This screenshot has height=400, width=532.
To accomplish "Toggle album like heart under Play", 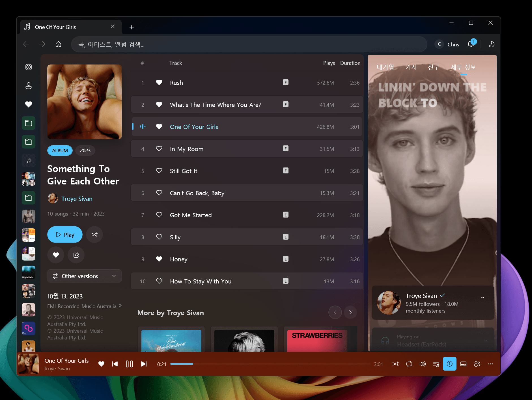I will (x=56, y=255).
